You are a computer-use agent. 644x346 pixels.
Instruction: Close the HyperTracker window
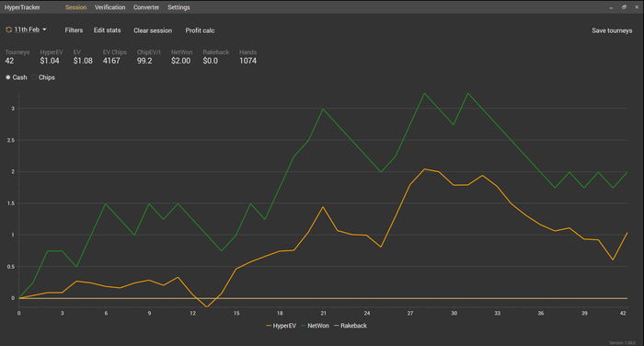[x=637, y=7]
